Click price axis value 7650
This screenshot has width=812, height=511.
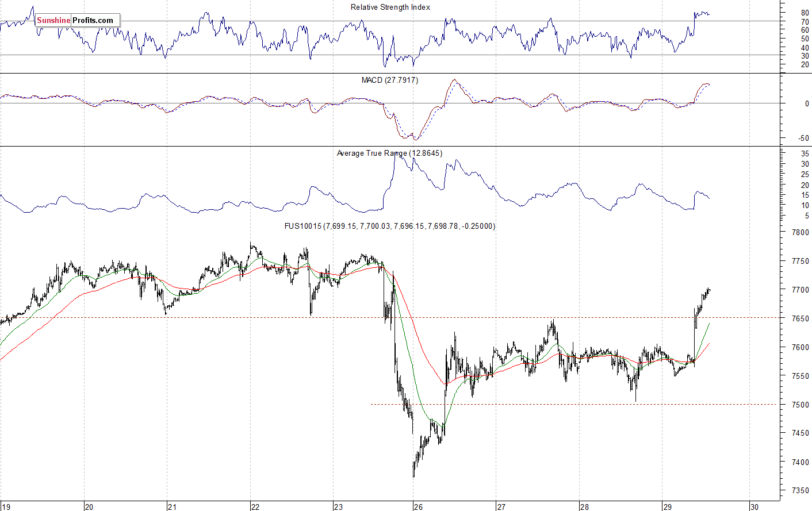[800, 319]
